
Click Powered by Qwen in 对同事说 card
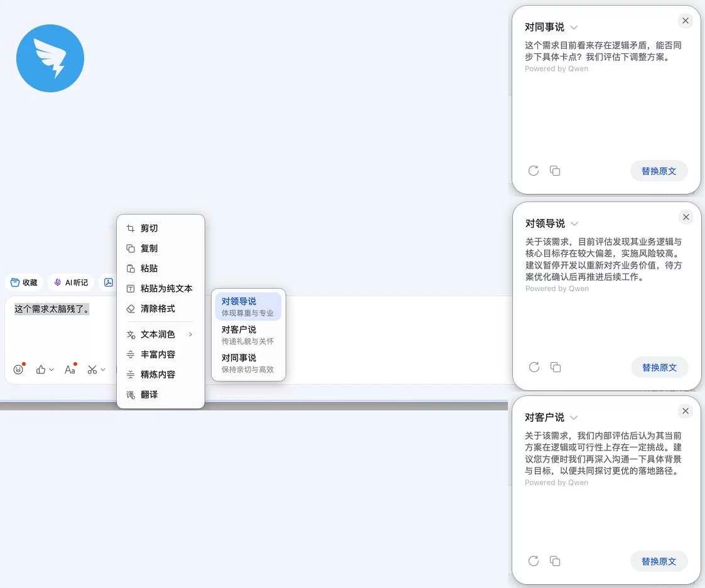click(x=556, y=69)
